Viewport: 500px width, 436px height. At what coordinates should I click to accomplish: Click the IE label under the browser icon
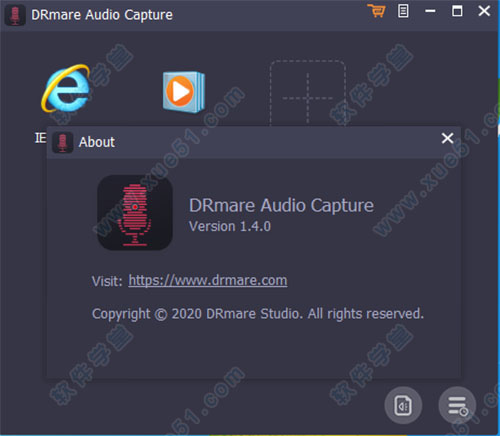[40, 138]
